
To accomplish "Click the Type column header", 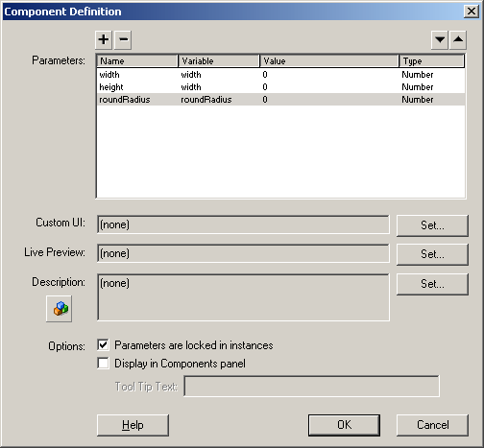I will click(431, 60).
